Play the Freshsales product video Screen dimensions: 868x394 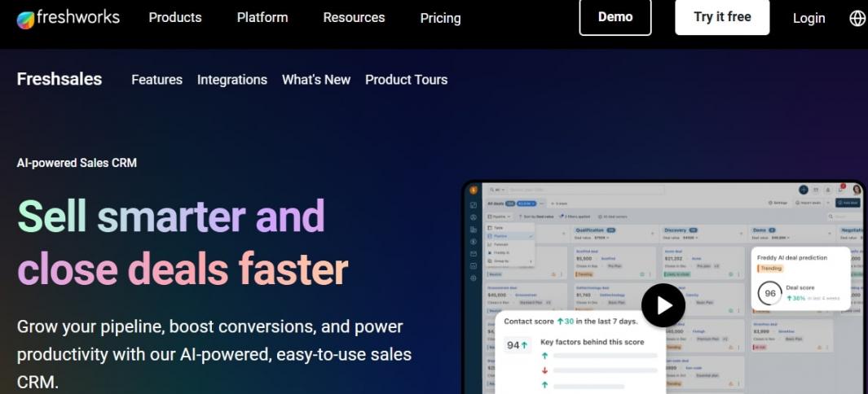(663, 305)
